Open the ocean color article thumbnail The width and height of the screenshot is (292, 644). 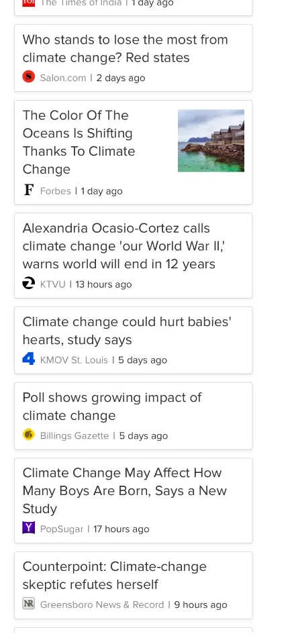click(211, 140)
